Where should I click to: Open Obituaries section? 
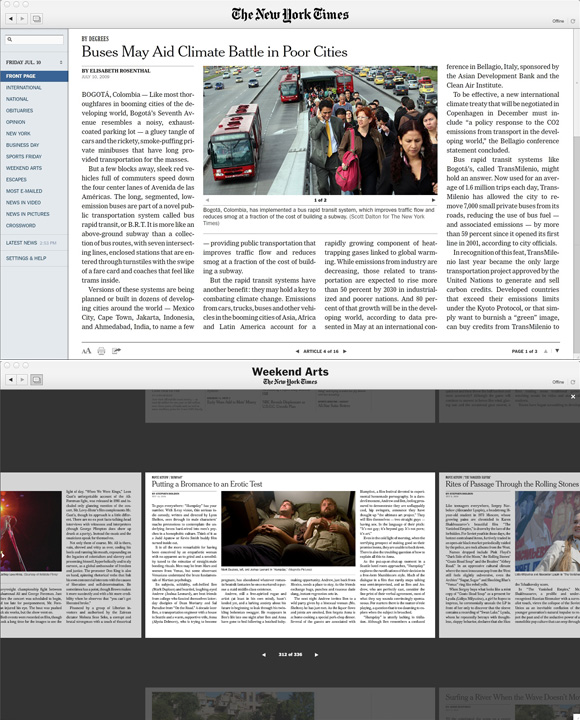coord(19,111)
